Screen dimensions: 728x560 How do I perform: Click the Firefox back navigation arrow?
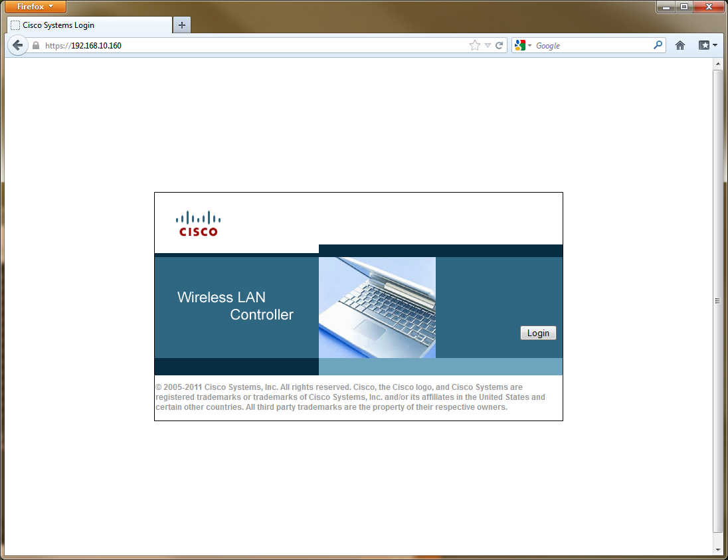coord(17,45)
